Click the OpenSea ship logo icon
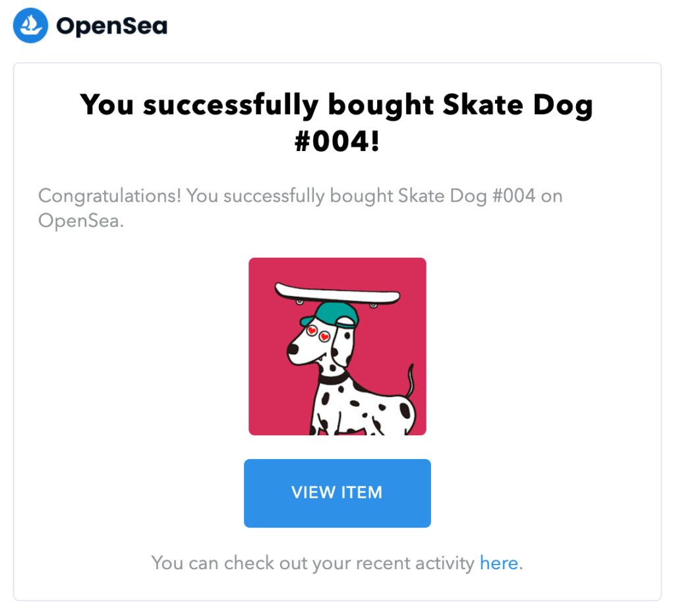The width and height of the screenshot is (675, 616). [x=31, y=26]
